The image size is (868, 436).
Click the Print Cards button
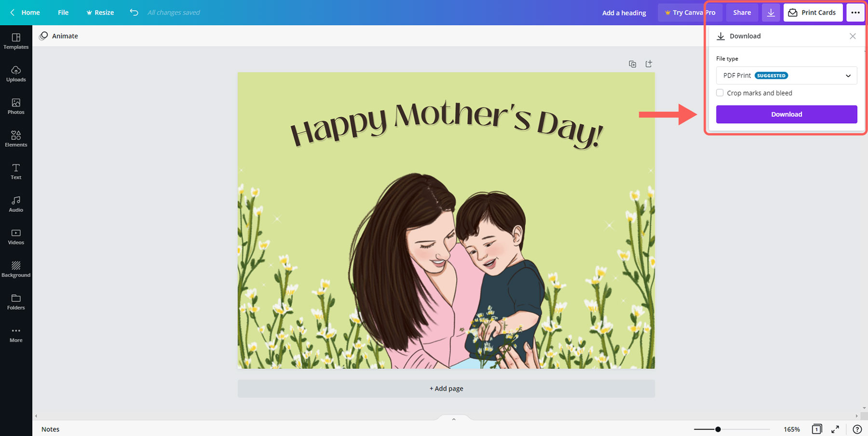[x=813, y=13]
